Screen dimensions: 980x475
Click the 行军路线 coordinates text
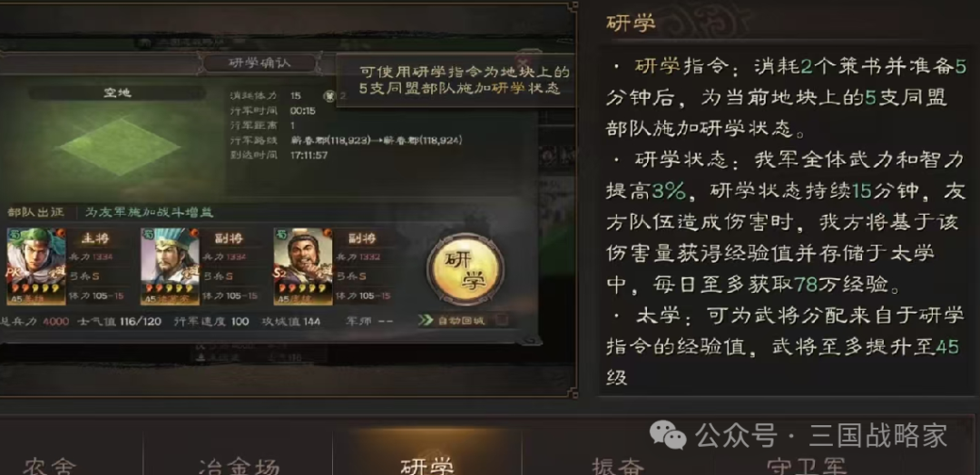click(377, 141)
